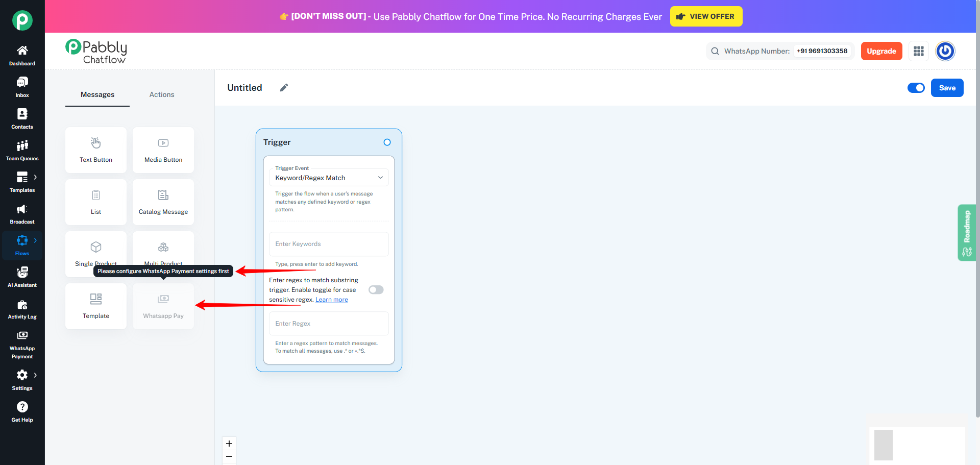Click the Pabbly Chatflow header logo
This screenshot has width=980, height=465.
tap(96, 52)
